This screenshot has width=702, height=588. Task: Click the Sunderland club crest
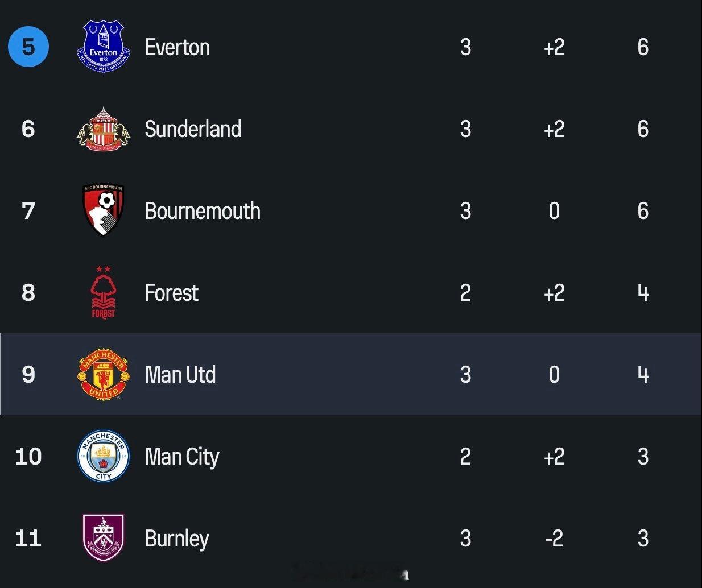[104, 129]
